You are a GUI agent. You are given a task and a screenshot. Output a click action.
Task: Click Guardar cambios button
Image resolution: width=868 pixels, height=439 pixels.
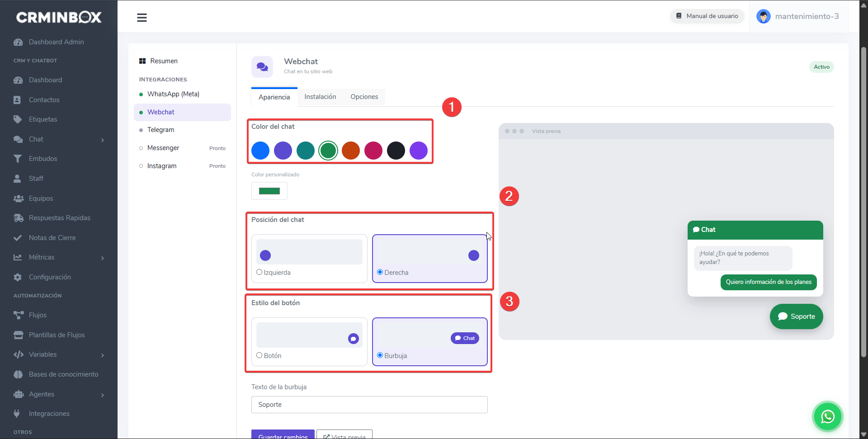tap(283, 434)
